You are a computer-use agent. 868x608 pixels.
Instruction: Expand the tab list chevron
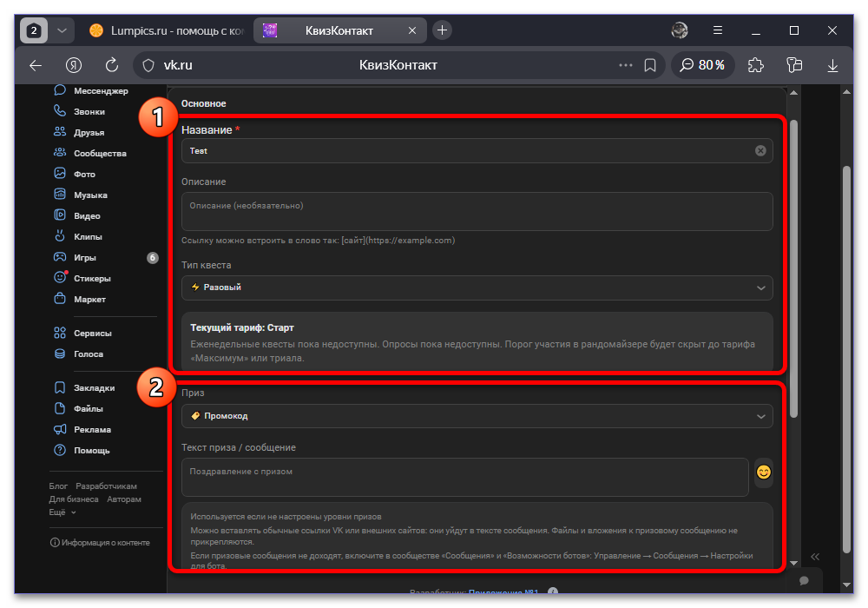[x=62, y=30]
